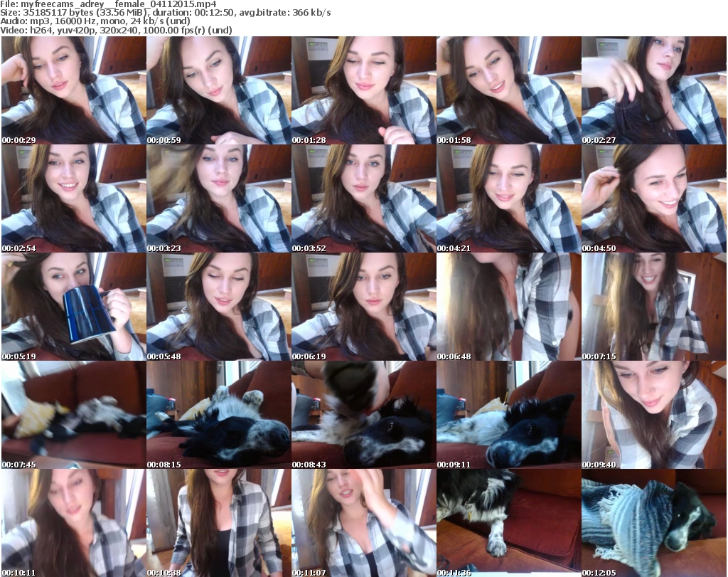The height and width of the screenshot is (577, 728).
Task: Open the thumbnail stamped 00:09:40
Action: click(x=653, y=415)
